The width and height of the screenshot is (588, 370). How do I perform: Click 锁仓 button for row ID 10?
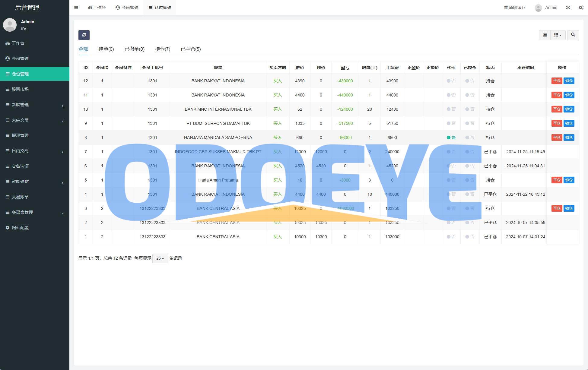point(569,109)
